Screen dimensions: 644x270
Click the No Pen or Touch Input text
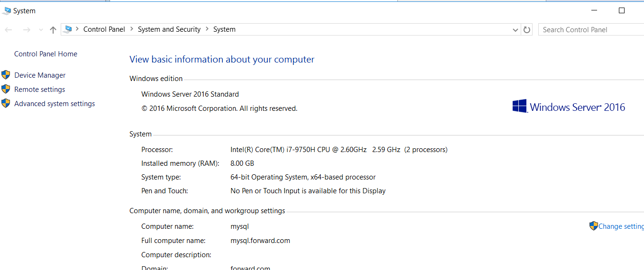point(308,191)
